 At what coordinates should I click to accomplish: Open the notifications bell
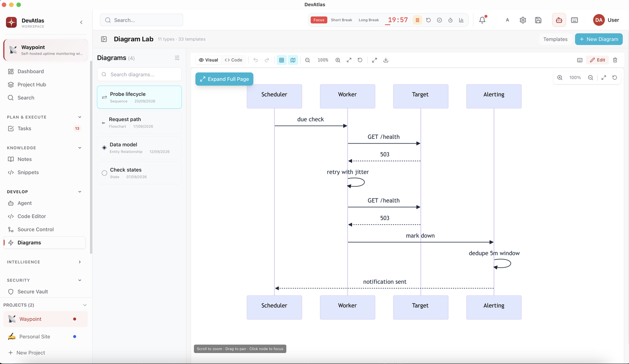(x=482, y=20)
